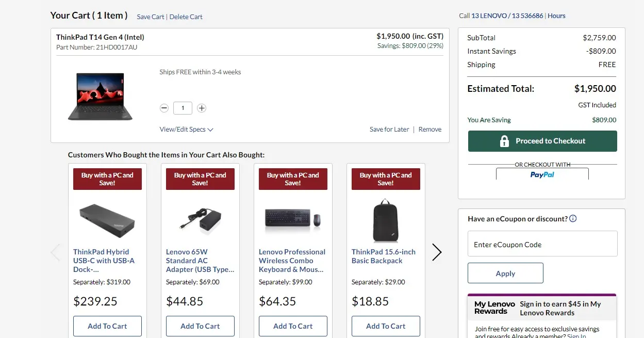This screenshot has width=644, height=338.
Task: Checkout with PayPal
Action: pyautogui.click(x=542, y=174)
